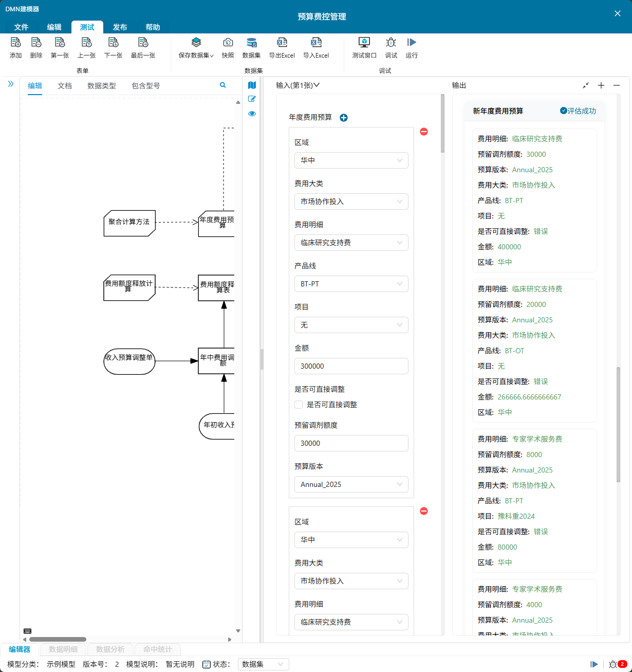Image resolution: width=632 pixels, height=672 pixels.
Task: Open the 保存数据集 dropdown menu
Action: click(196, 48)
